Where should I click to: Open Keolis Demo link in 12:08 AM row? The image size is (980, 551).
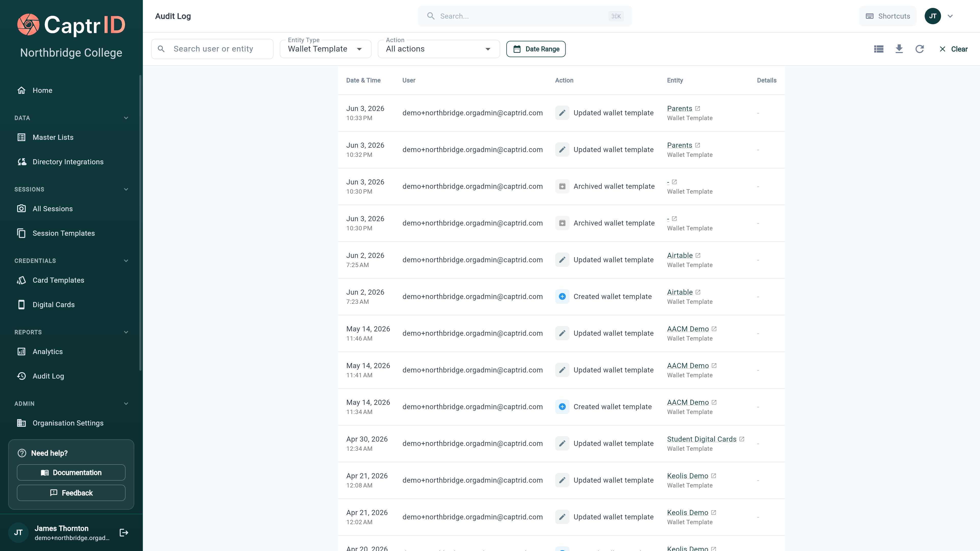pos(688,476)
